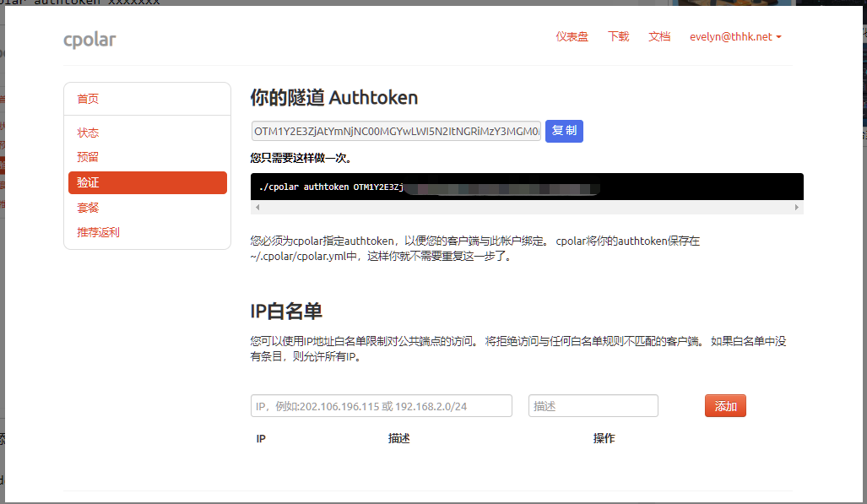Open the 文档 documentation link
The image size is (867, 504).
click(x=659, y=37)
